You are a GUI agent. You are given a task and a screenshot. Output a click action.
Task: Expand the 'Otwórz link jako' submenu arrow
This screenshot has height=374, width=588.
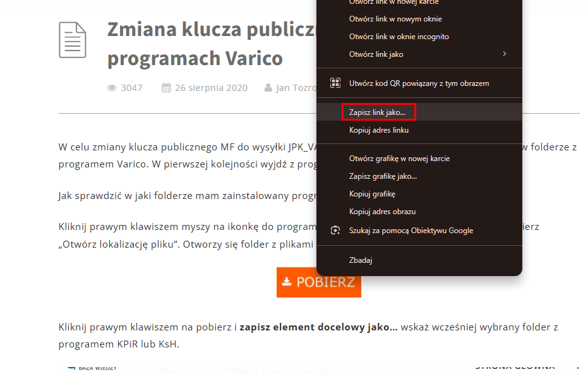click(505, 54)
